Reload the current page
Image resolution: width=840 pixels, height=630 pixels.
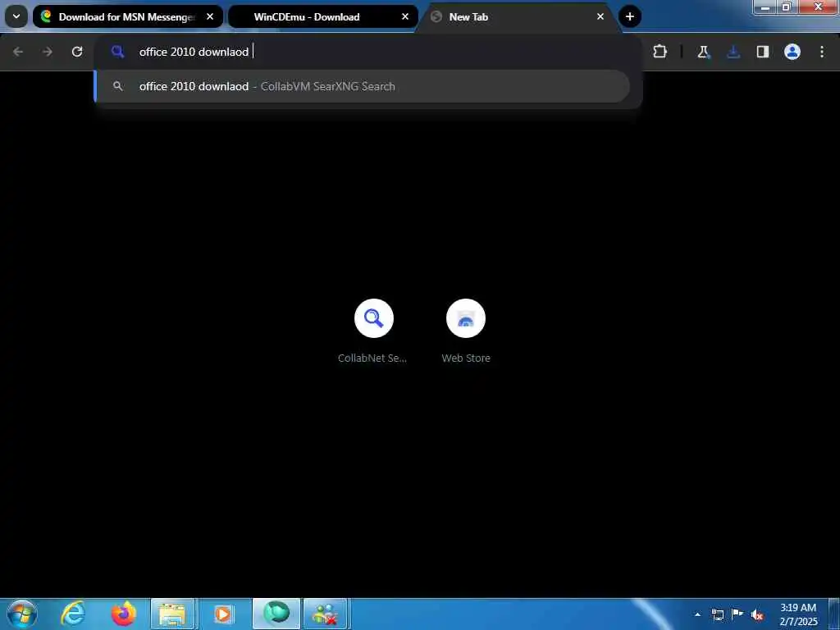[77, 52]
